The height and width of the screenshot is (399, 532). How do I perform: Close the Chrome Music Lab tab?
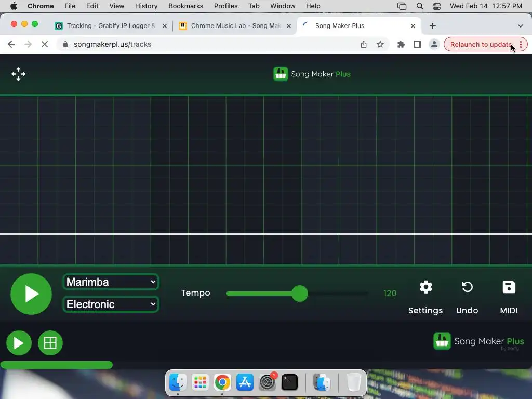[289, 26]
